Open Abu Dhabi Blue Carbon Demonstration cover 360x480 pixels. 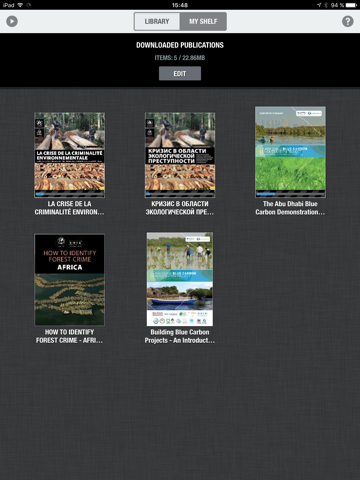pos(290,152)
